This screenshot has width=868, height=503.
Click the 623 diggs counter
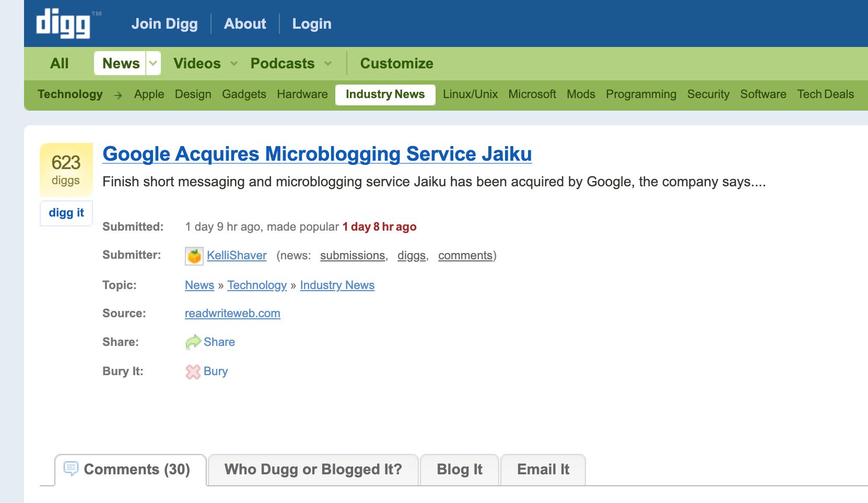66,170
